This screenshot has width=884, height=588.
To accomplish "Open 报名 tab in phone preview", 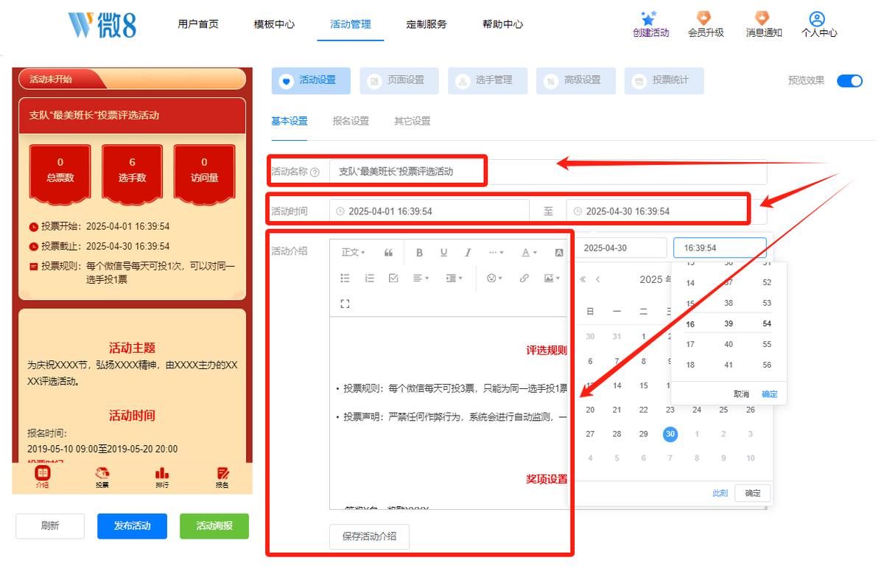I will [x=222, y=477].
